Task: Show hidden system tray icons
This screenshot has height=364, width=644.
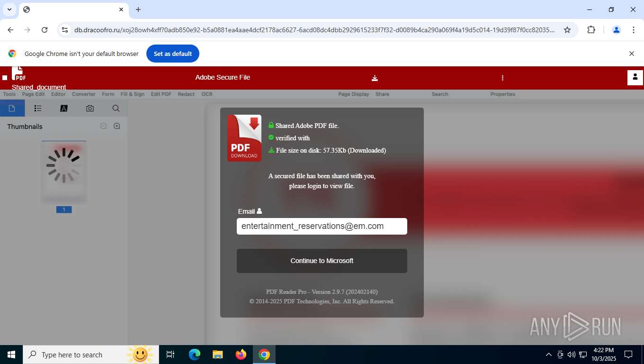Action: (x=549, y=355)
